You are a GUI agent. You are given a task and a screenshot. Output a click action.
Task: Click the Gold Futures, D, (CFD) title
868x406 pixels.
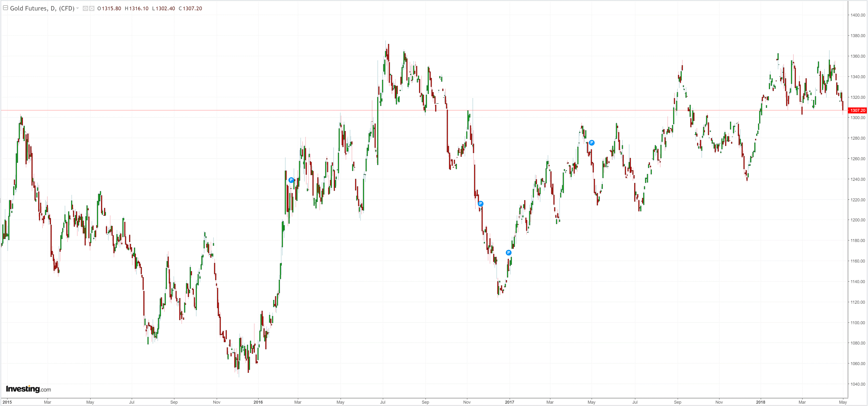click(42, 8)
